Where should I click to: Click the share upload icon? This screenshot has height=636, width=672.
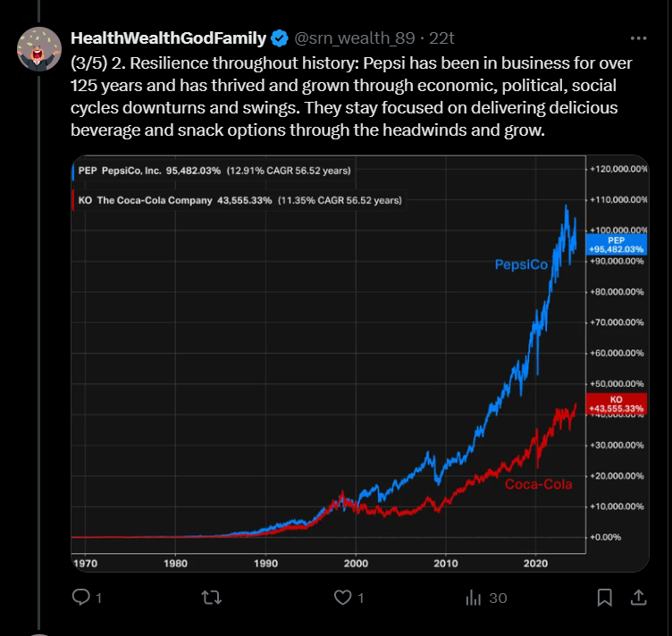(x=638, y=597)
